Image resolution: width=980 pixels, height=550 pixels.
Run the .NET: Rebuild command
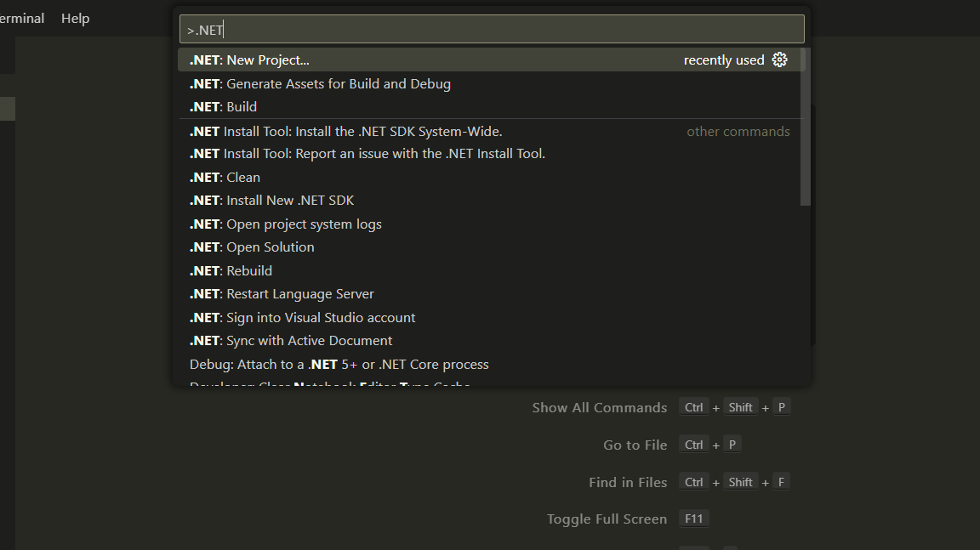click(489, 271)
